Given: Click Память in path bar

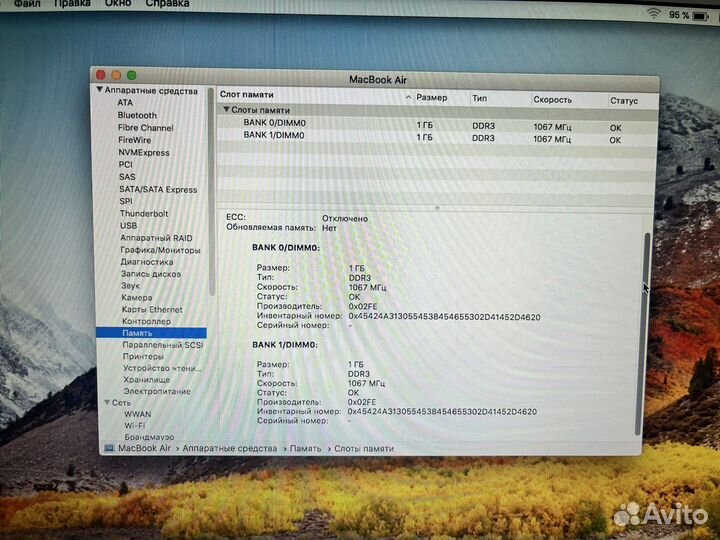Looking at the screenshot, I should pos(305,449).
